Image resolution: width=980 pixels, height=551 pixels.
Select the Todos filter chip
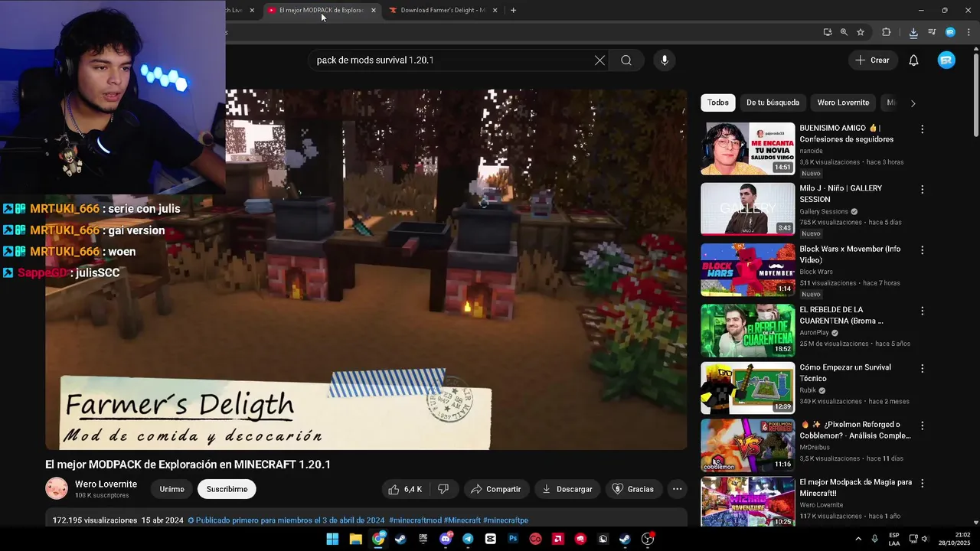point(718,103)
